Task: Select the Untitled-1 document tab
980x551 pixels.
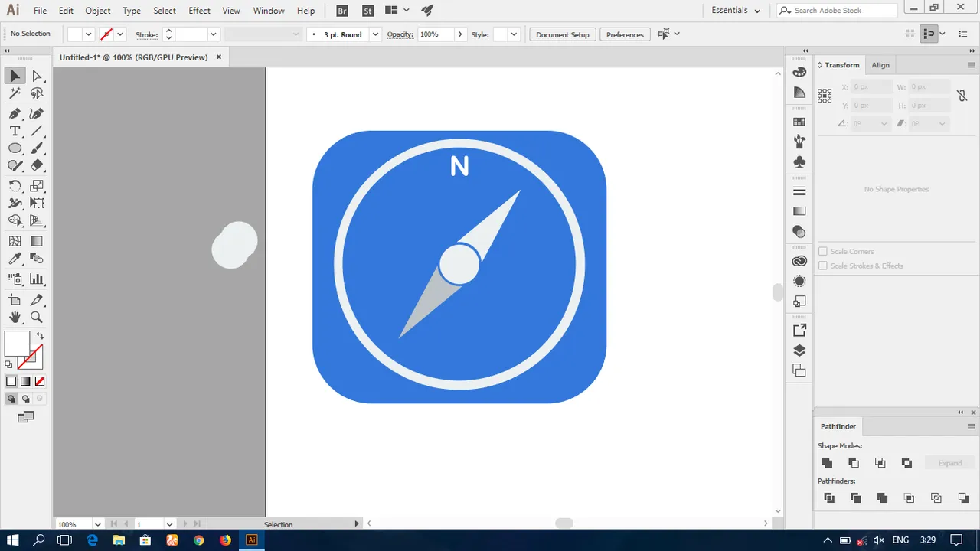Action: click(133, 57)
